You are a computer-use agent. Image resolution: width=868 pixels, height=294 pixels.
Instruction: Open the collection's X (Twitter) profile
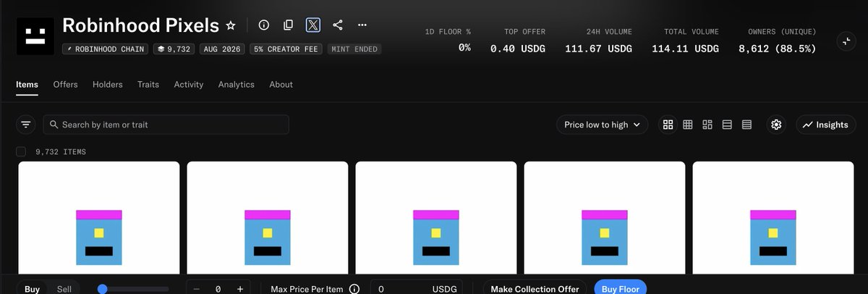[312, 25]
